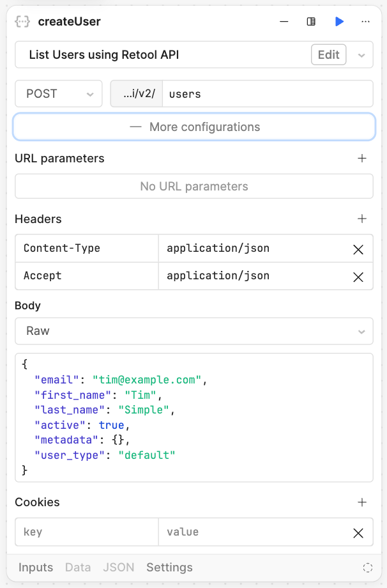
Task: Run the createUser query with play icon
Action: tap(339, 22)
